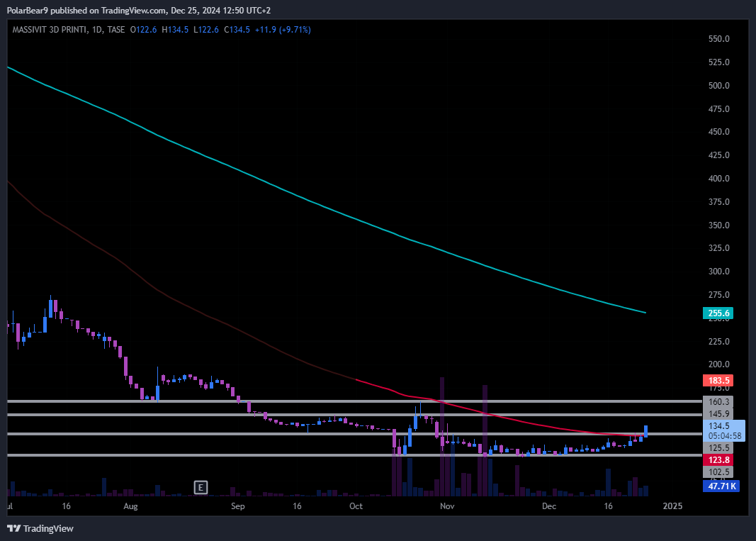Click the +11.9 (+9.71%) change text

pyautogui.click(x=283, y=30)
